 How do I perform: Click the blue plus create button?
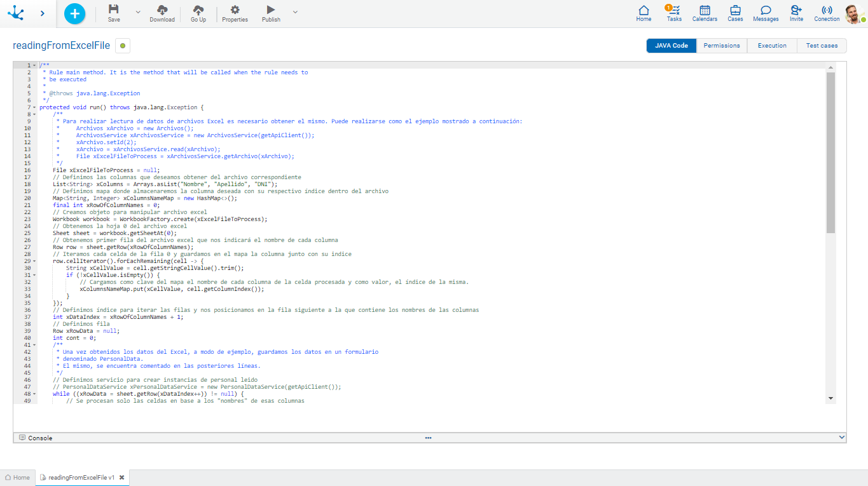[x=74, y=13]
